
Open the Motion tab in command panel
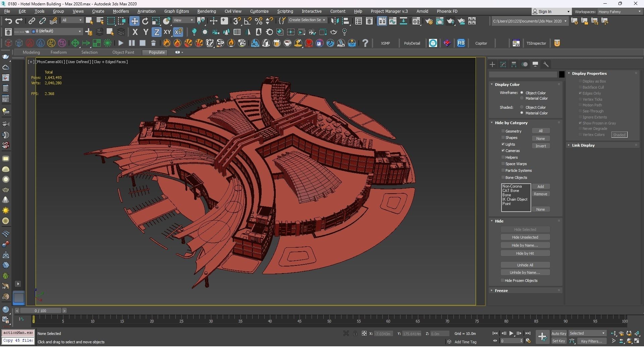tap(525, 64)
